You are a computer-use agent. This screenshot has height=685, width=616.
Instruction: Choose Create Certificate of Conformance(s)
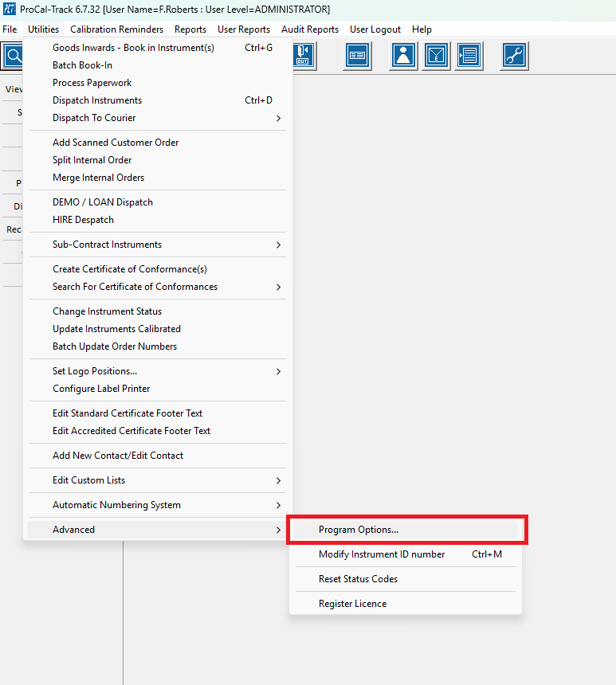click(x=158, y=269)
